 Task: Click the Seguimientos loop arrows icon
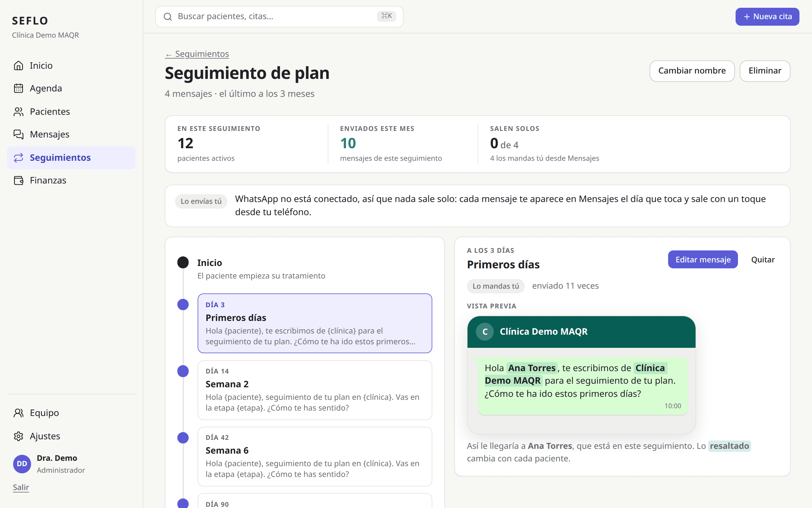(x=19, y=157)
